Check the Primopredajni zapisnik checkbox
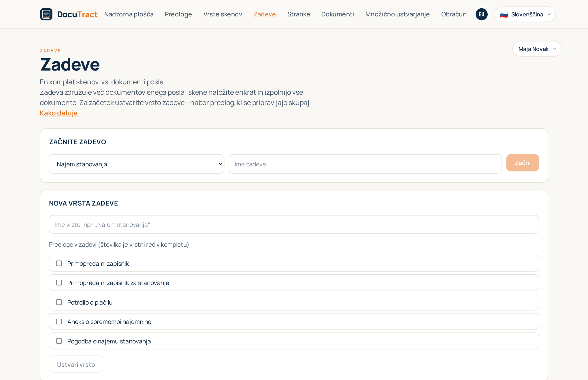Image resolution: width=588 pixels, height=380 pixels. [59, 263]
